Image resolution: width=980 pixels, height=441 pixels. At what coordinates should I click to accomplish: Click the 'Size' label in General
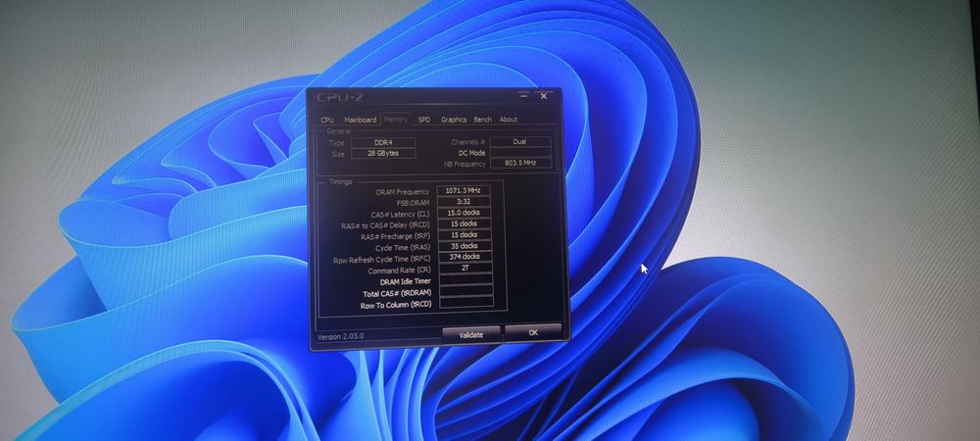click(x=338, y=154)
